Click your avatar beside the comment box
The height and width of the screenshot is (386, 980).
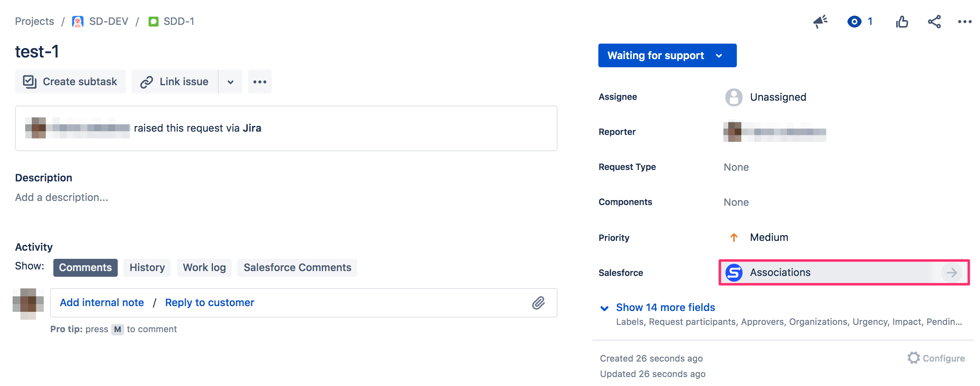pyautogui.click(x=28, y=304)
